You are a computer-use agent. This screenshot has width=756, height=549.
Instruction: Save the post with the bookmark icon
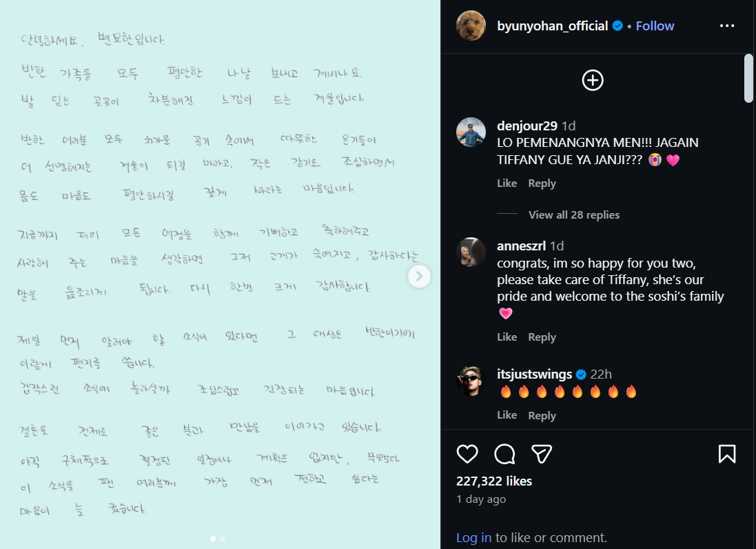pyautogui.click(x=727, y=454)
